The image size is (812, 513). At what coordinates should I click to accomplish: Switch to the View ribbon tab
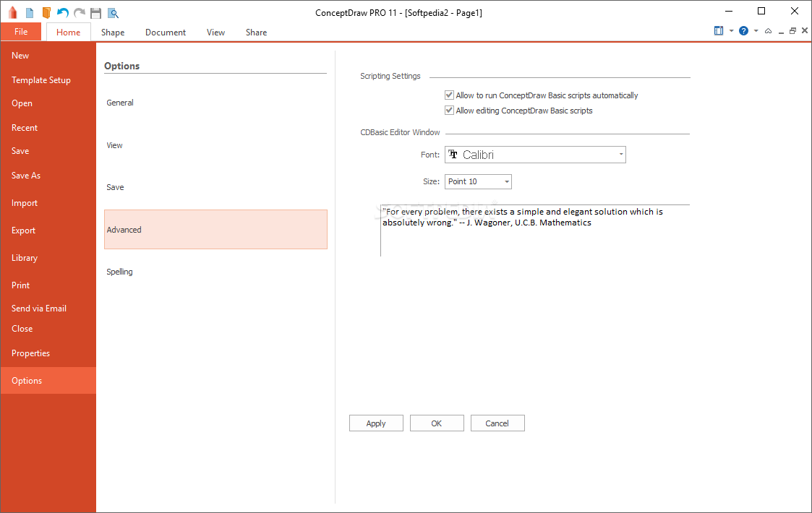pyautogui.click(x=215, y=32)
